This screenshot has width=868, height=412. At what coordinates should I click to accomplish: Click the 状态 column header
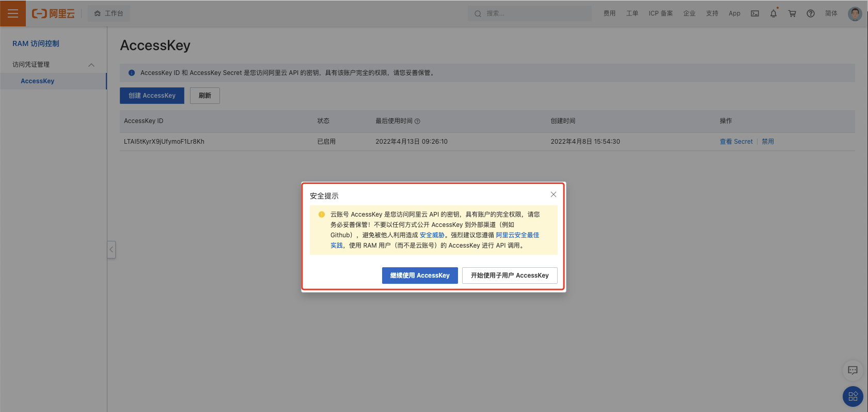(323, 121)
